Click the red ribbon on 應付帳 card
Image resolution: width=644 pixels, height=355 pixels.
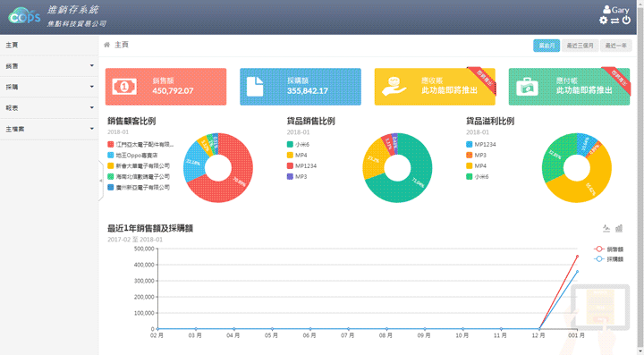coord(616,80)
